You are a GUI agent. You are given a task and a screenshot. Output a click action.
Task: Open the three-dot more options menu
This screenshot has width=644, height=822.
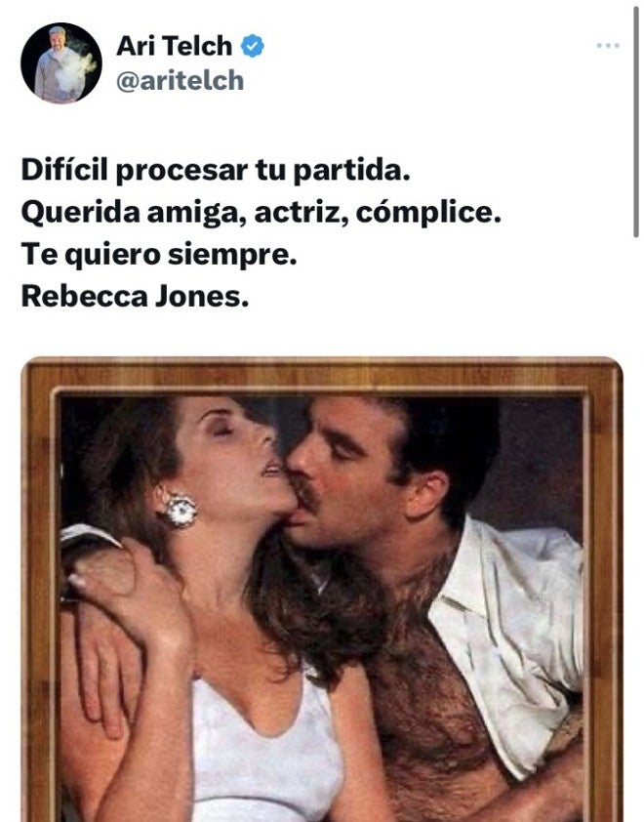[x=608, y=46]
